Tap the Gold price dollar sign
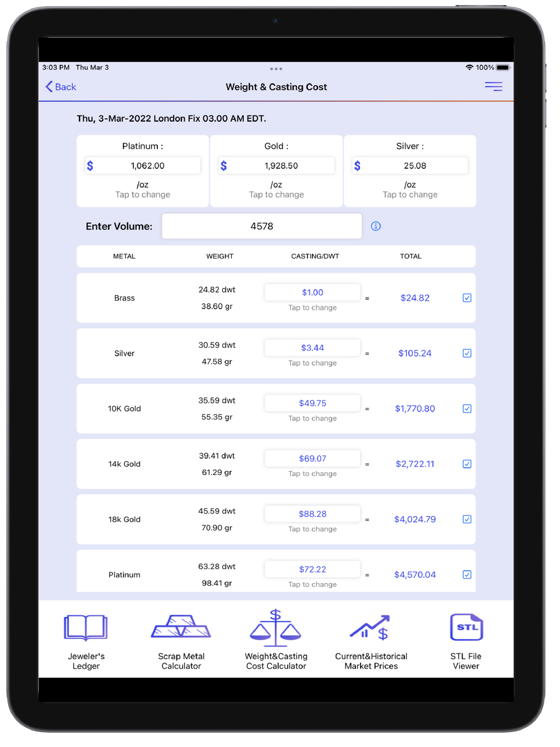The width and height of the screenshot is (560, 747). pyautogui.click(x=224, y=166)
